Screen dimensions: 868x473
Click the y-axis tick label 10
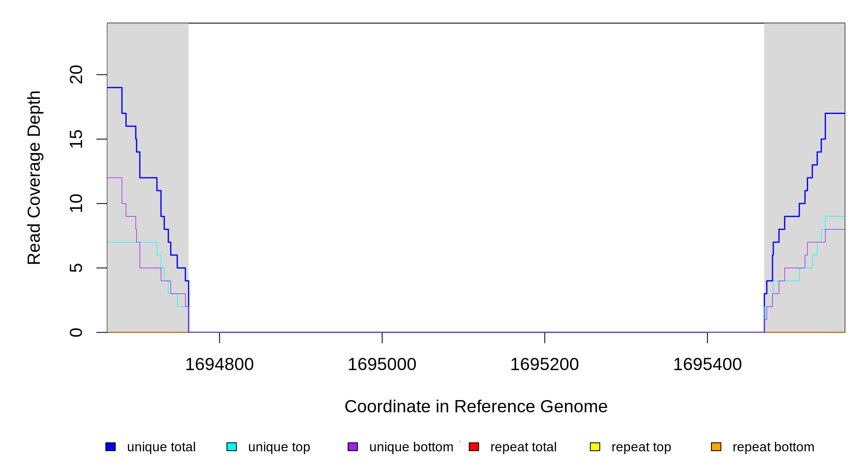[x=76, y=203]
